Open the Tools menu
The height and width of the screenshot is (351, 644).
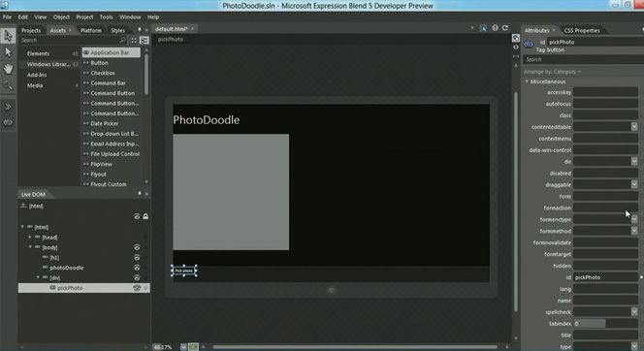pos(106,16)
